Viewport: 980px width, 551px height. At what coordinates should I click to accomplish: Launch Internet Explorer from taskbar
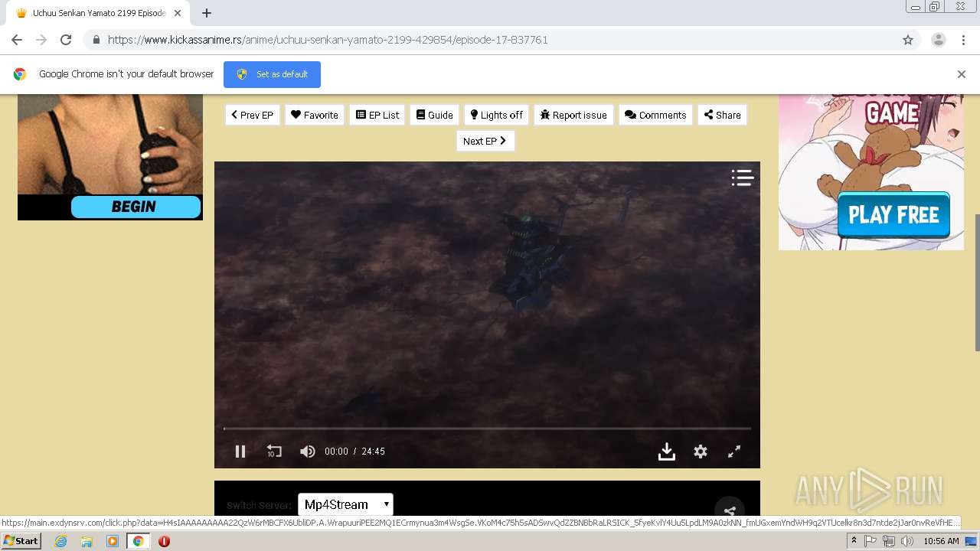[60, 541]
